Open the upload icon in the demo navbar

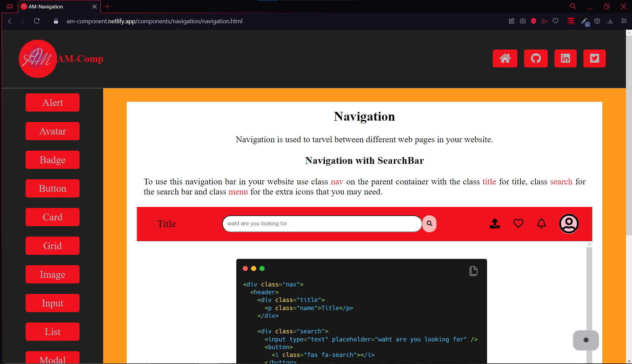[495, 223]
